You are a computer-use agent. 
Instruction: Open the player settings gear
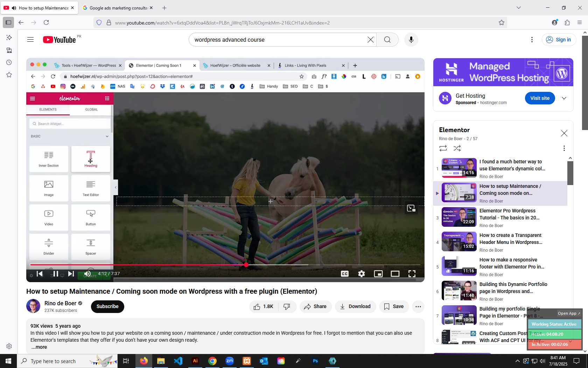pyautogui.click(x=362, y=274)
